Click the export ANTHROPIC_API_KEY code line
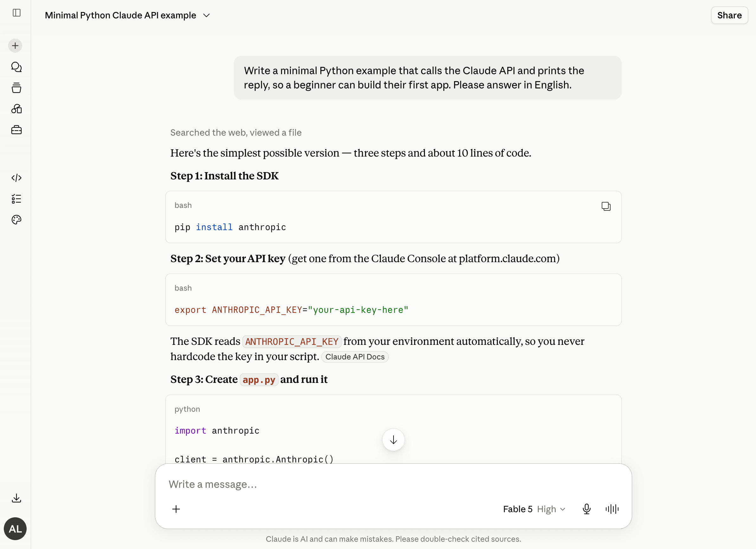Screen dimensions: 756x549 [x=291, y=310]
